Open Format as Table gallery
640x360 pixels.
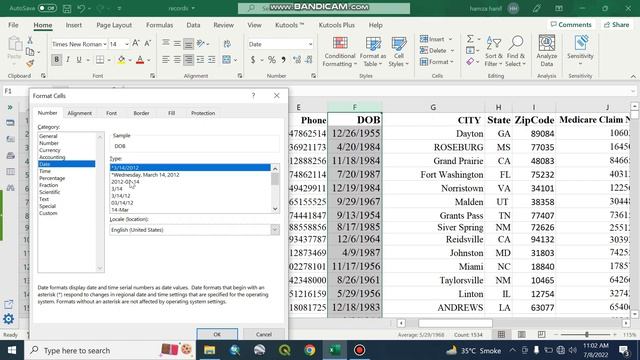pos(372,51)
